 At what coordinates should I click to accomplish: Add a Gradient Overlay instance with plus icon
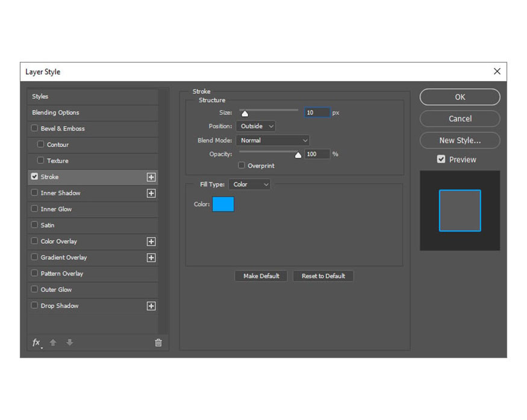pos(151,258)
